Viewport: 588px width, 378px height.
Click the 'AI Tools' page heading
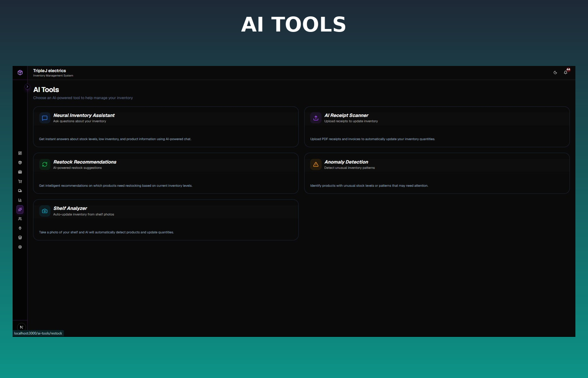tap(46, 89)
